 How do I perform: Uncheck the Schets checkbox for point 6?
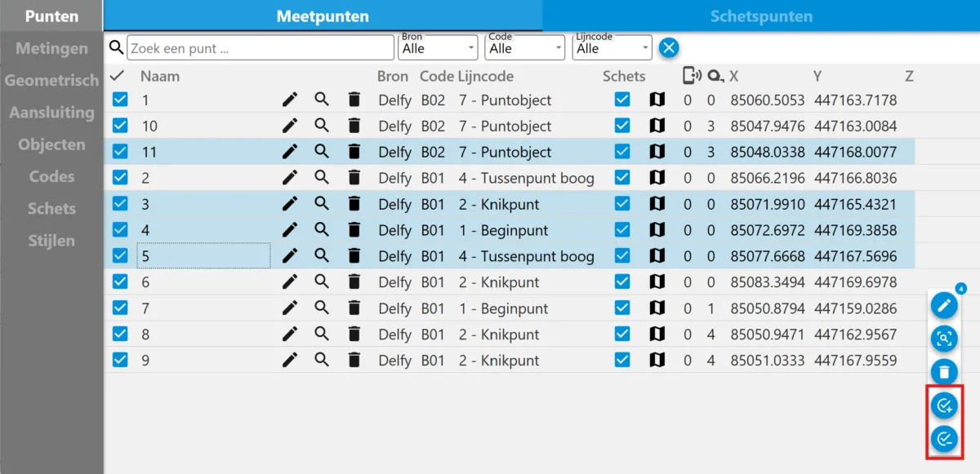(622, 282)
